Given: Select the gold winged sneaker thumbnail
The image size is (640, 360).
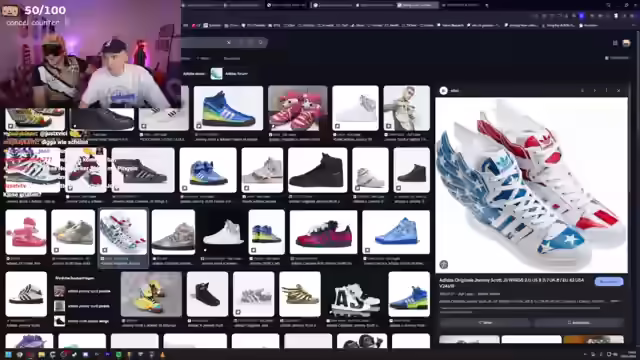Looking at the screenshot, I should [300, 294].
